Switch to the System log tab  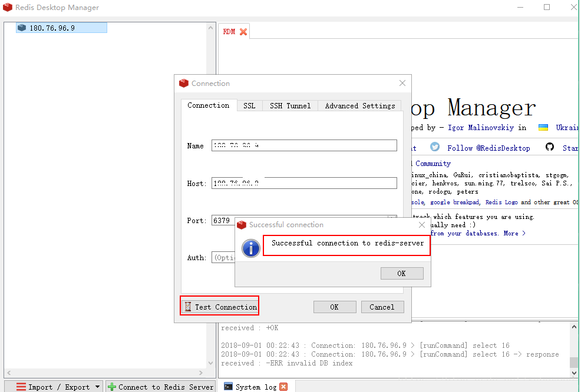[256, 387]
